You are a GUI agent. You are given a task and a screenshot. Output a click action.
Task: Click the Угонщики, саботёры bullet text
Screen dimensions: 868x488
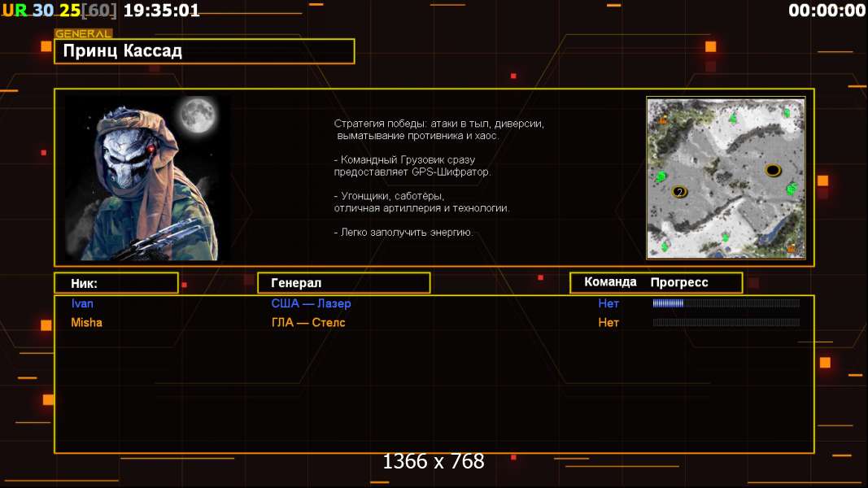[x=422, y=202]
